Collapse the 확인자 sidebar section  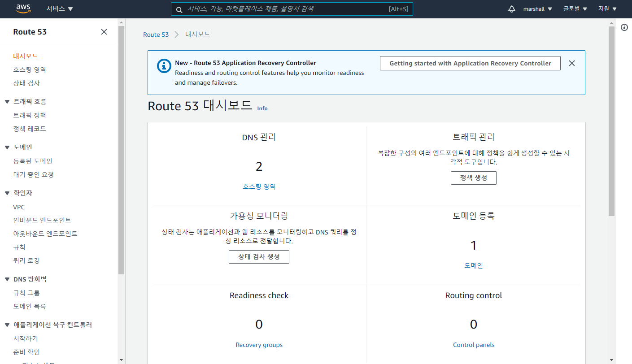(x=7, y=193)
